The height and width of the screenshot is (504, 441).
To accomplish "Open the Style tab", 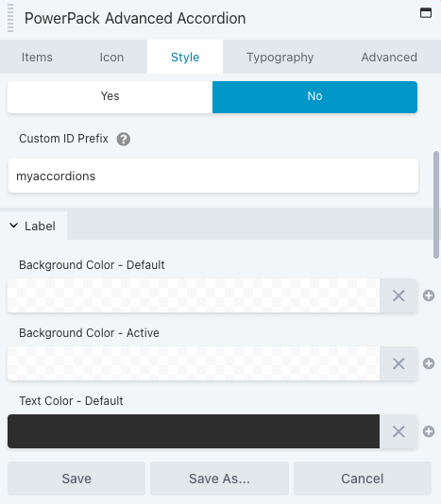I will coord(185,57).
